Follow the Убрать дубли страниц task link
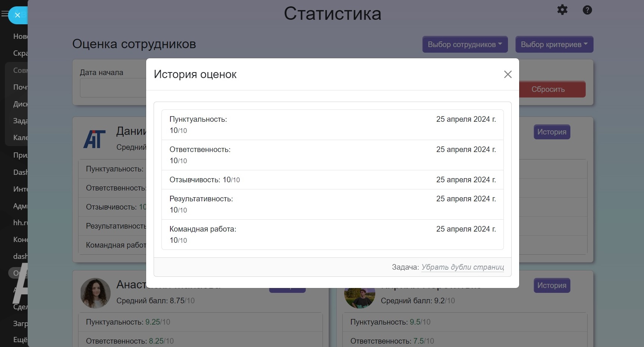 [x=462, y=267]
